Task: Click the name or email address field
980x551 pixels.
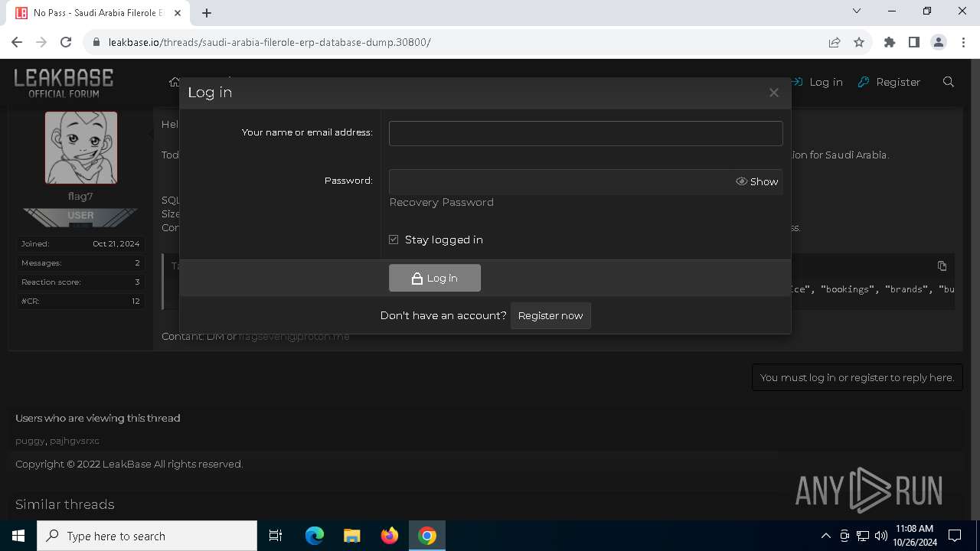Action: [x=586, y=133]
